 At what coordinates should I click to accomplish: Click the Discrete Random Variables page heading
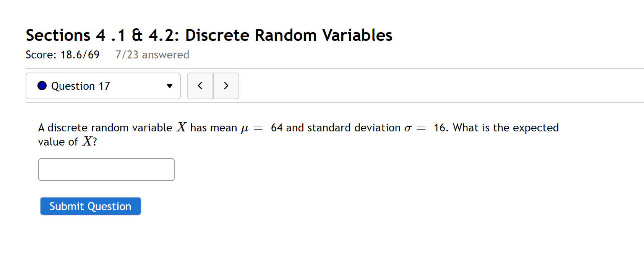[209, 35]
